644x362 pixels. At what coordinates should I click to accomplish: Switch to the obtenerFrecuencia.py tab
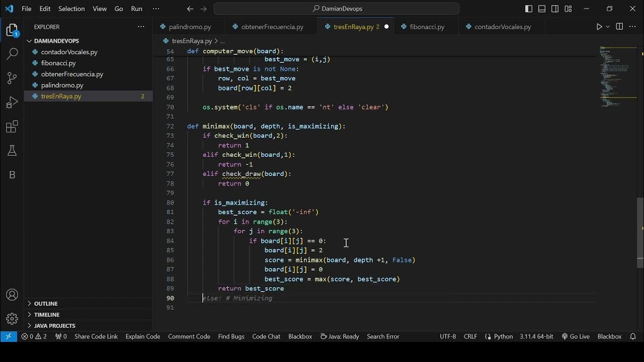point(272,27)
